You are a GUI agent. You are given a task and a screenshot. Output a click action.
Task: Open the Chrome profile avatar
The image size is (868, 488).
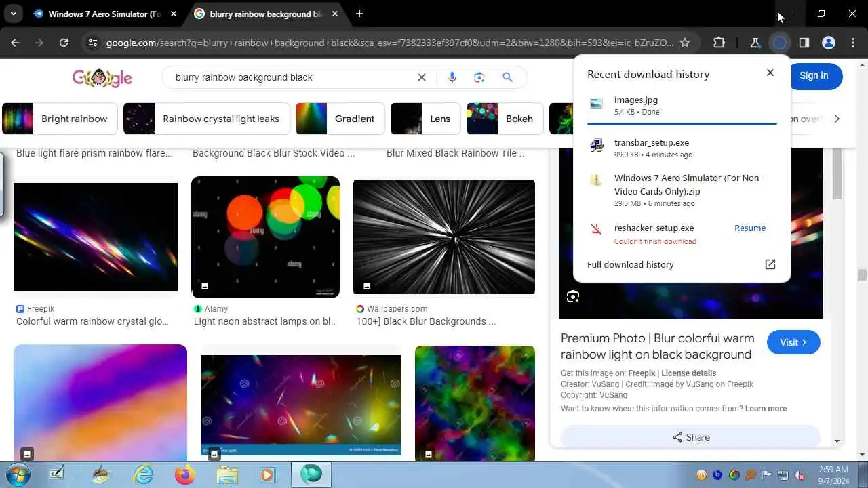(x=829, y=43)
